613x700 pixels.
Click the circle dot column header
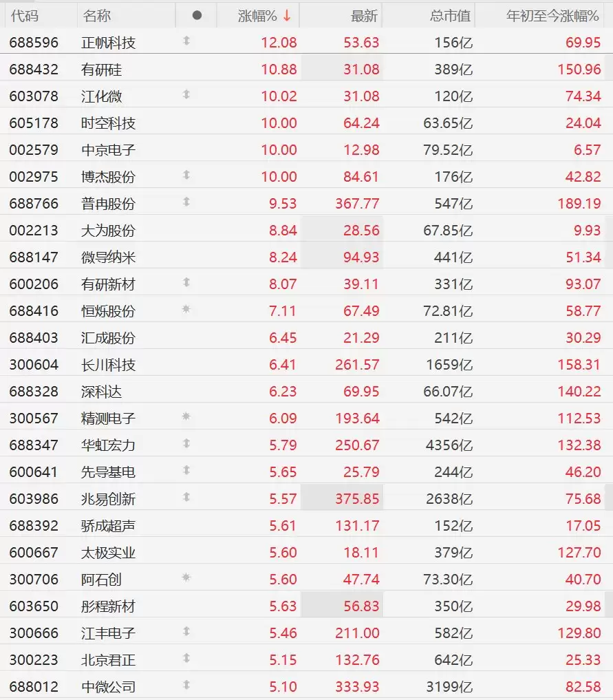(197, 16)
